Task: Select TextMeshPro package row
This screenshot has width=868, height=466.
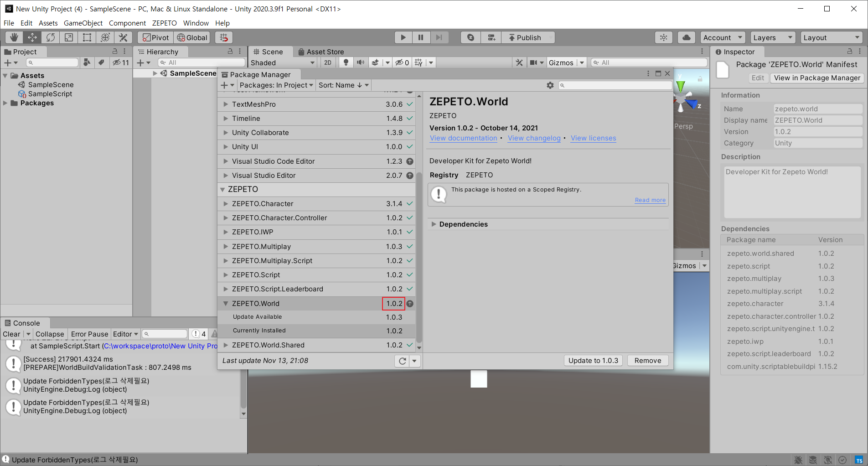Action: tap(317, 104)
